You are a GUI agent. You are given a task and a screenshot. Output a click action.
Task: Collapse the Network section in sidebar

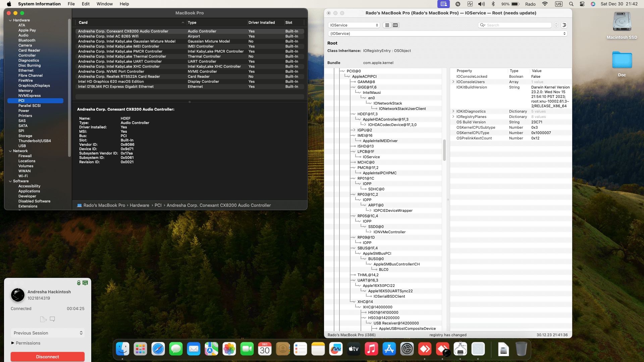10,151
